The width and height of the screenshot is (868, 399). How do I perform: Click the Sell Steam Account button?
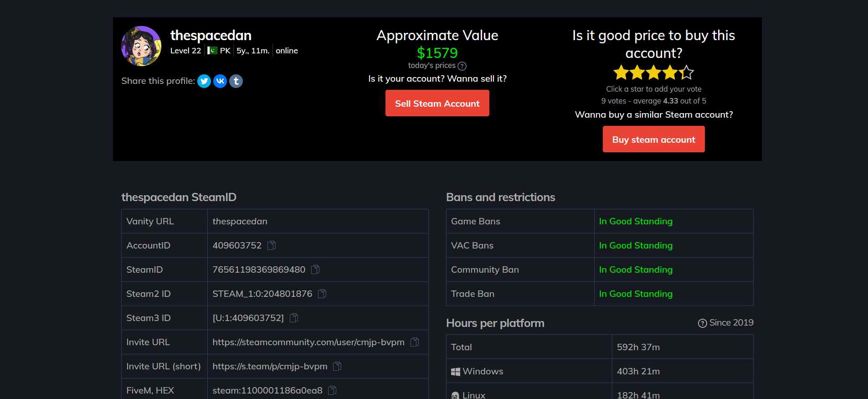pyautogui.click(x=437, y=103)
